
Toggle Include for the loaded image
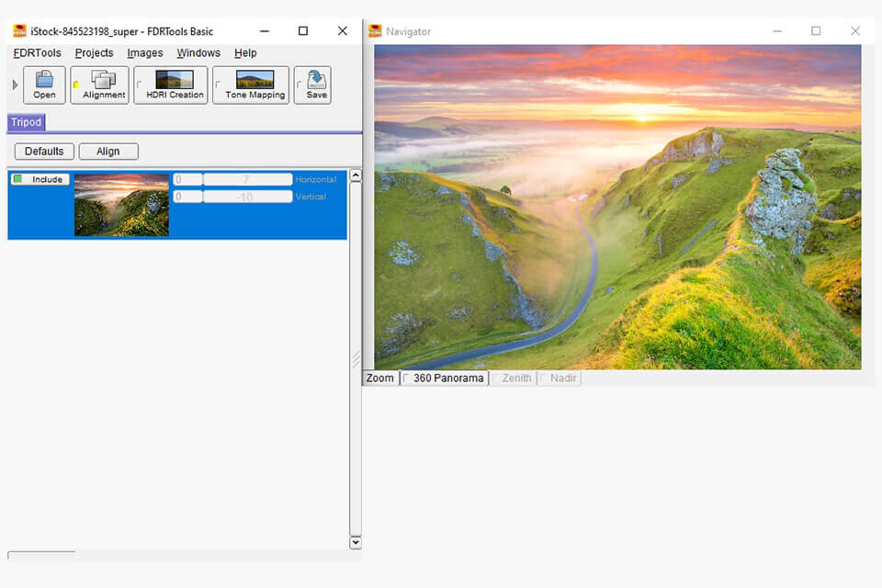tap(40, 179)
